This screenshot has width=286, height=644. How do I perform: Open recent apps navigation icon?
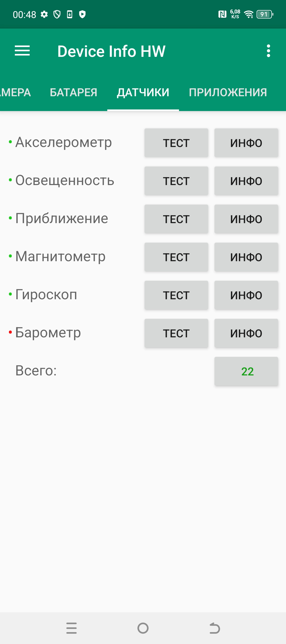point(71,628)
